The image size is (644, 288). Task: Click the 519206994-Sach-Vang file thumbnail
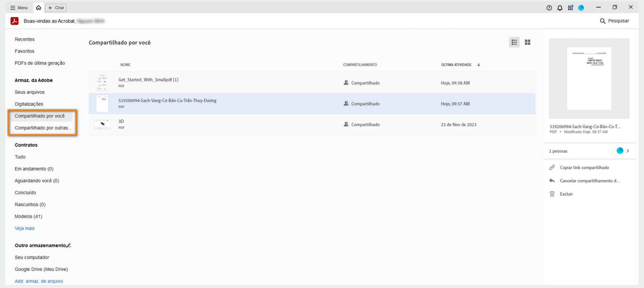102,103
